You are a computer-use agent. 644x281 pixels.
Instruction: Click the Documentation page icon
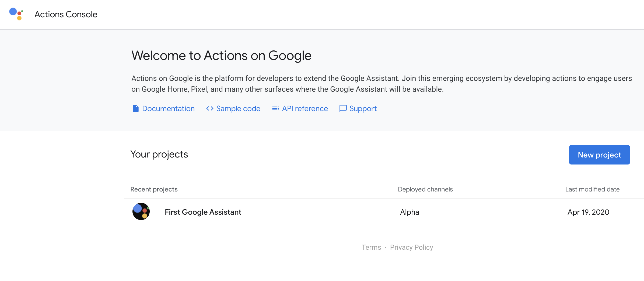coord(136,108)
